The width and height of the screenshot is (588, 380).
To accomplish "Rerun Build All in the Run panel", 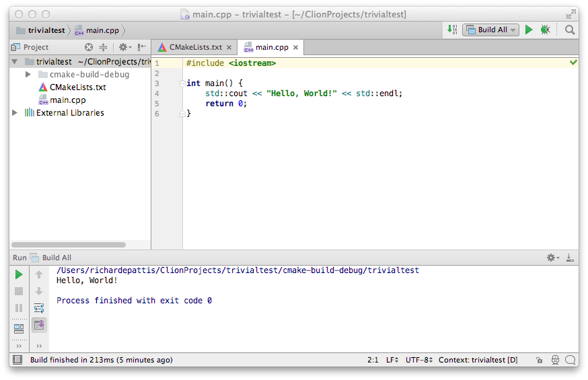I will tap(19, 274).
